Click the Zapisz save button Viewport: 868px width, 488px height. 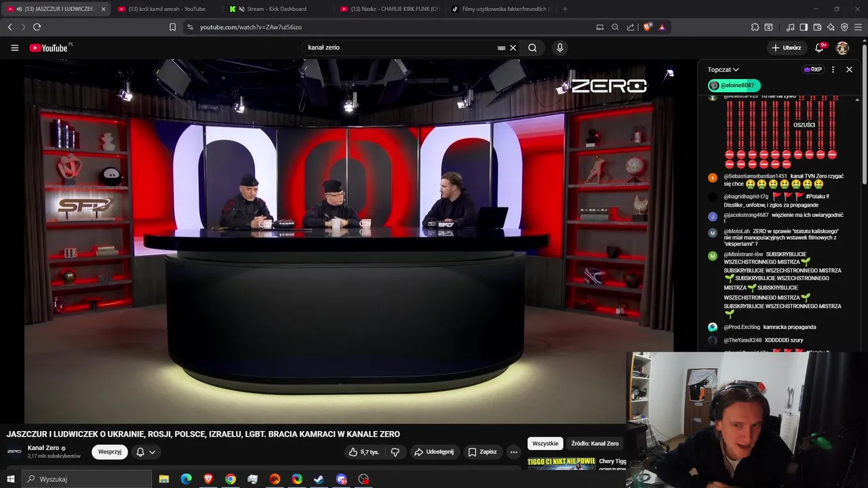483,452
